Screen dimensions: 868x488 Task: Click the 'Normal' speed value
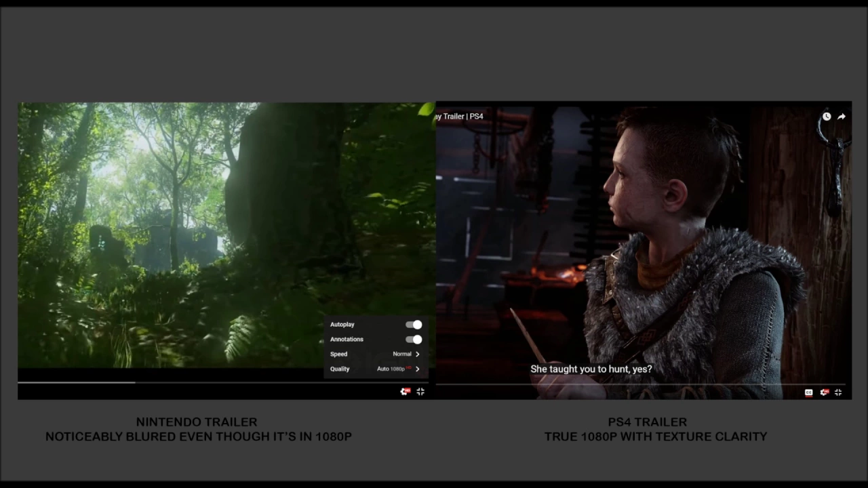(x=402, y=354)
